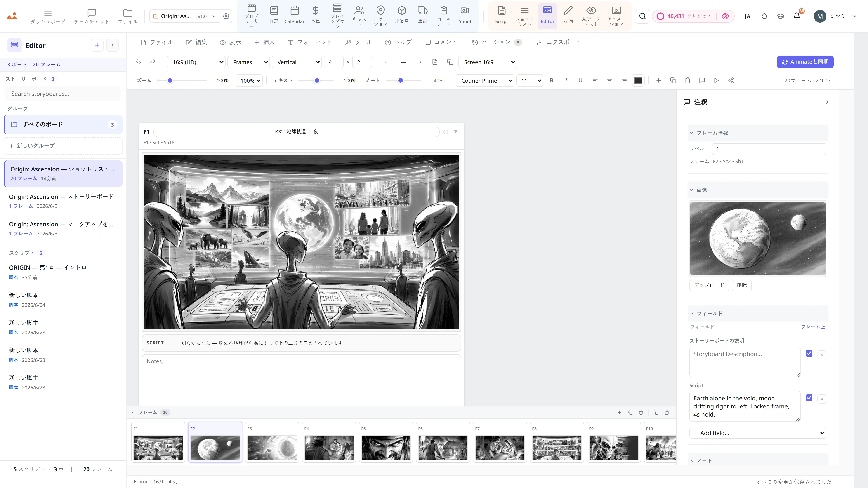Click 新しいグループ to add group

click(63, 145)
